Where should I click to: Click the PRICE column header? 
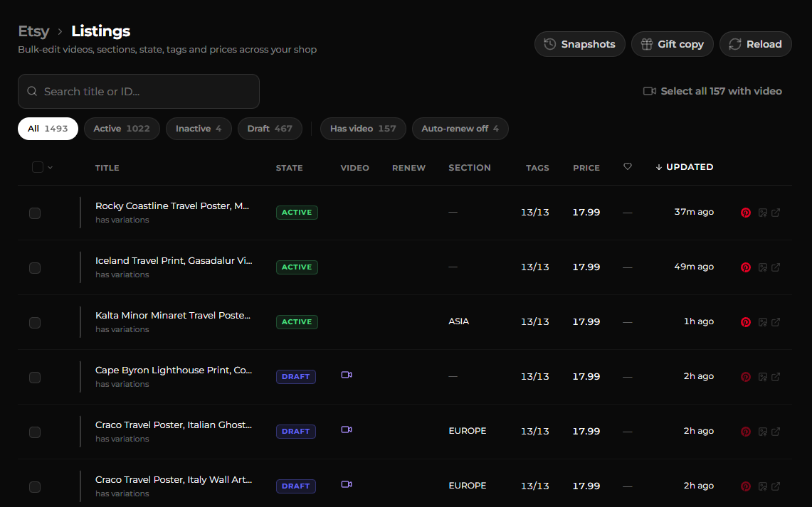[586, 168]
